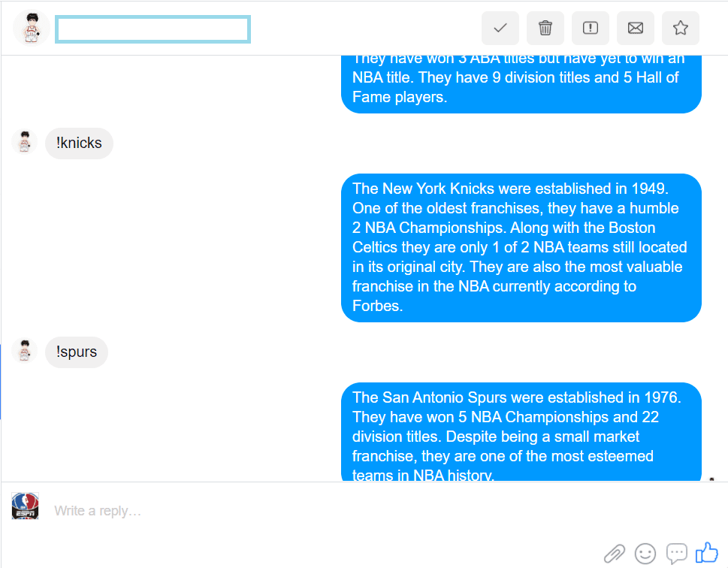
Task: Click the sender profile picture in header
Action: (x=32, y=29)
